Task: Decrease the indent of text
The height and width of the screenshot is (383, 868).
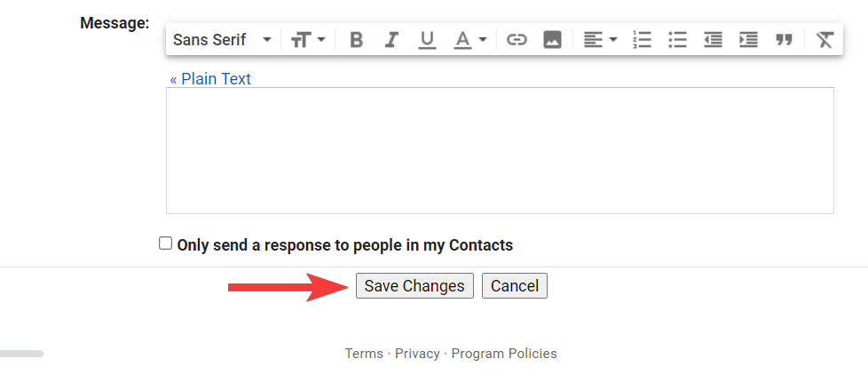Action: [x=713, y=40]
